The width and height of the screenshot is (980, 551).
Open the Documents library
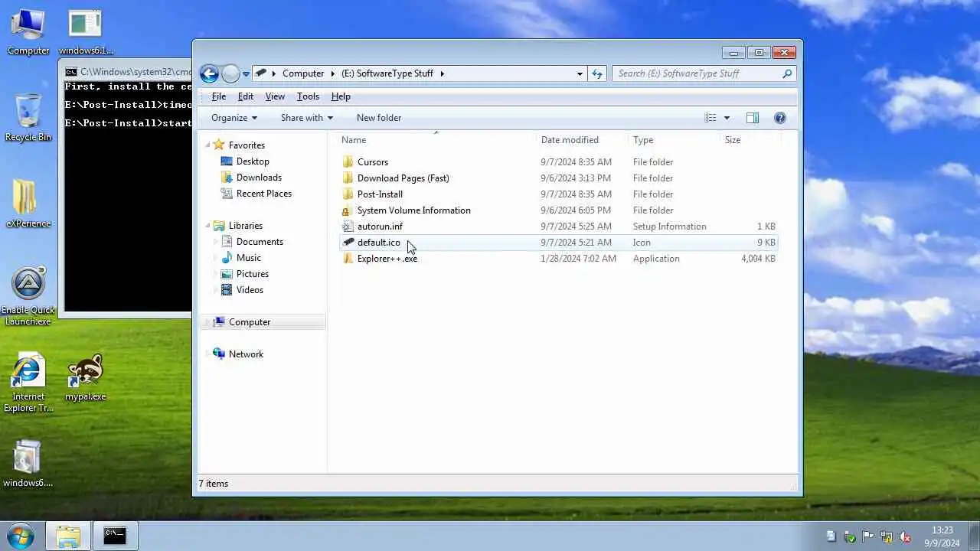[260, 242]
